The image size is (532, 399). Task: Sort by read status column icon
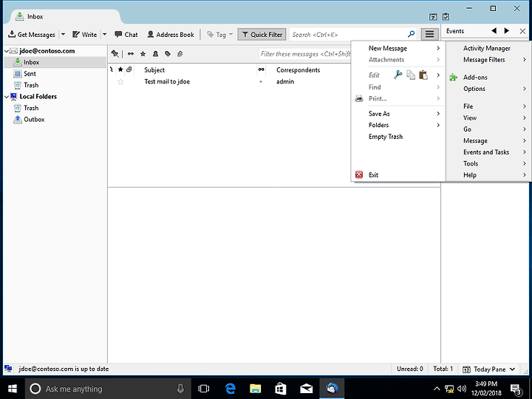click(261, 69)
